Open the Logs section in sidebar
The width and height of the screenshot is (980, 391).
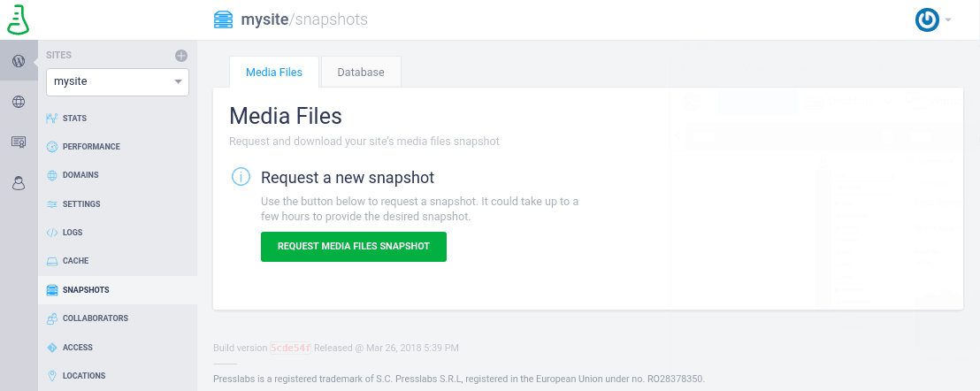(x=73, y=233)
